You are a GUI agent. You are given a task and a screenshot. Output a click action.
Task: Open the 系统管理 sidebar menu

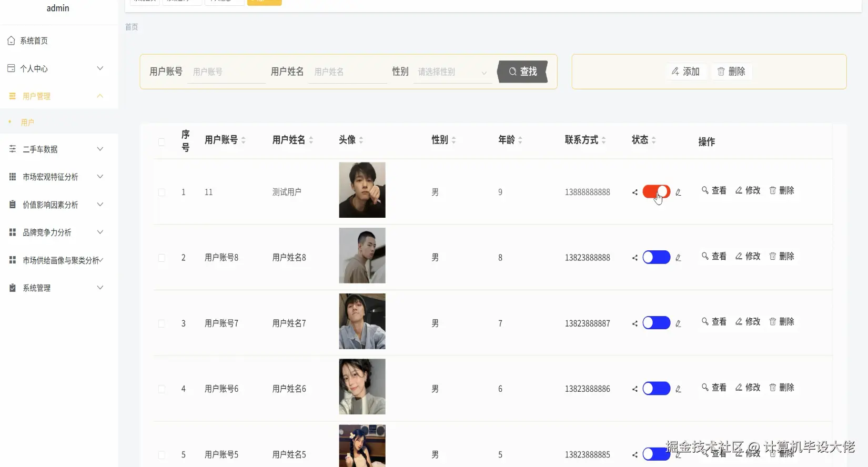37,288
